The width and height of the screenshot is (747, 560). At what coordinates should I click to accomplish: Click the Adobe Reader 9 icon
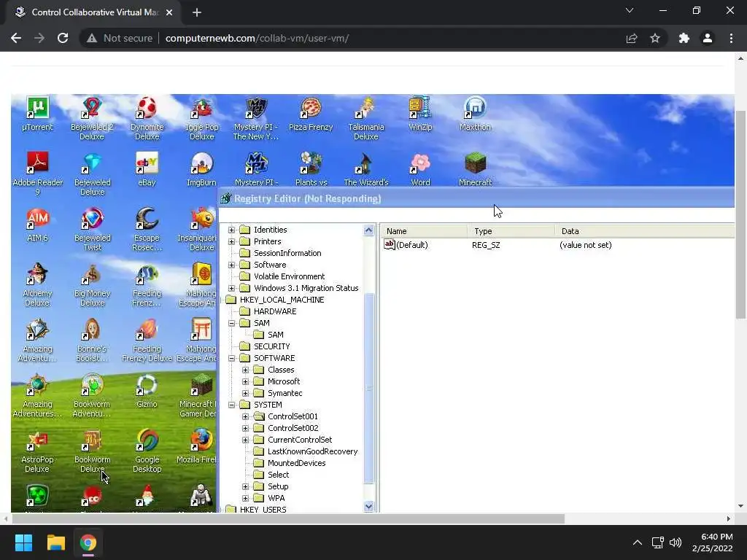click(x=37, y=174)
